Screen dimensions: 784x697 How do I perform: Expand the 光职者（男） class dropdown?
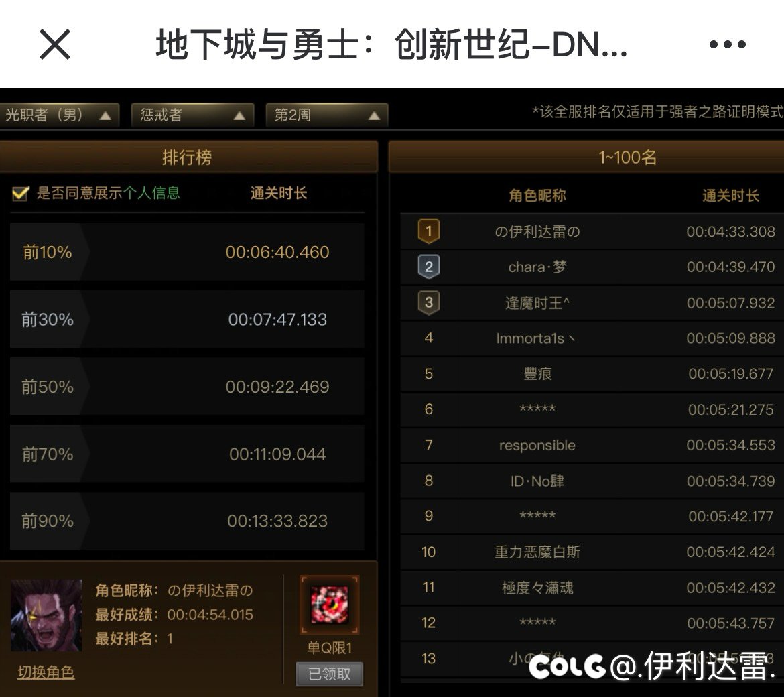(x=60, y=115)
